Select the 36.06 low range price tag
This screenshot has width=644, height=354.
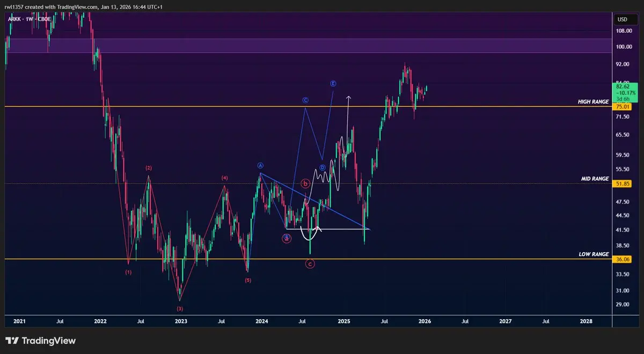622,260
